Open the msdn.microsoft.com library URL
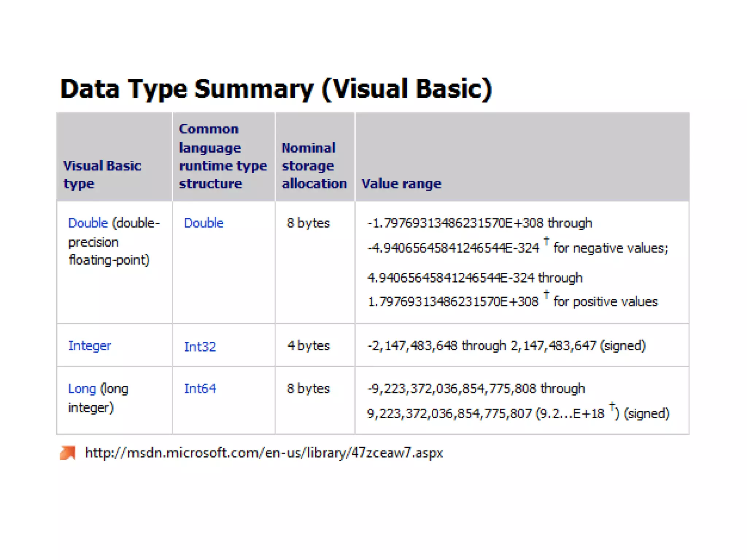 264,453
